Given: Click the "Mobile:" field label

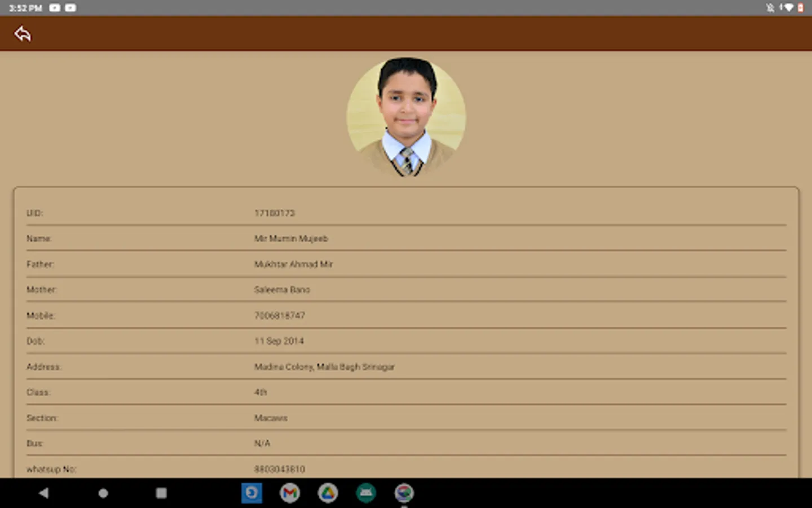Looking at the screenshot, I should coord(41,316).
